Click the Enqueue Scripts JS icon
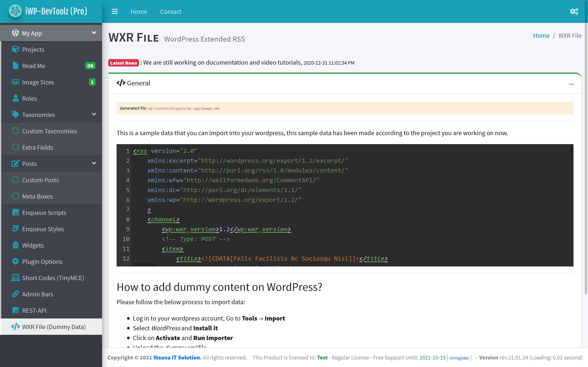The image size is (588, 367). [15, 212]
